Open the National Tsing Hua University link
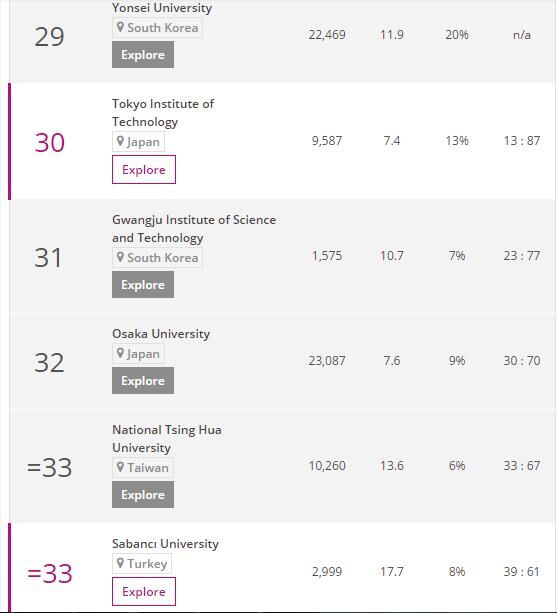557x613 pixels. coord(167,439)
